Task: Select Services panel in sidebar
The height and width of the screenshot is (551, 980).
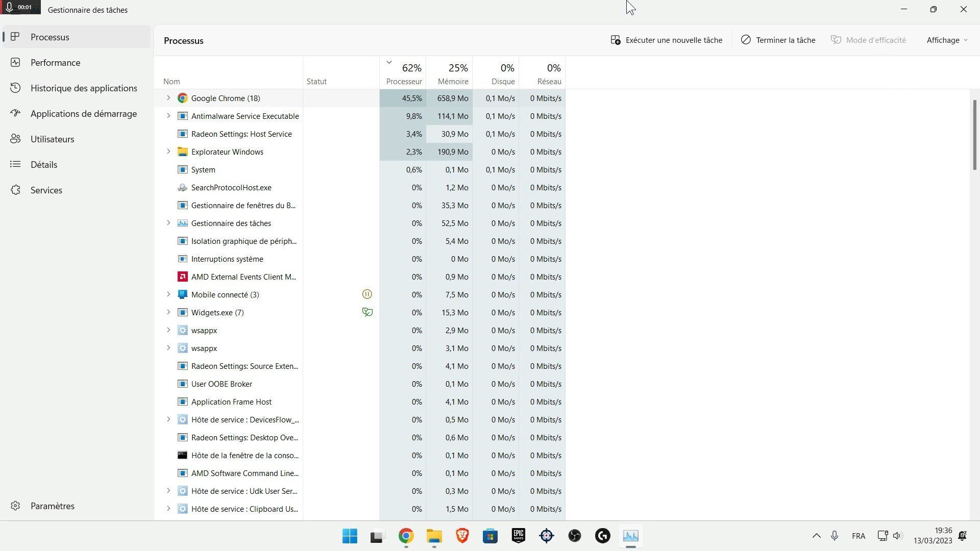Action: pos(46,190)
